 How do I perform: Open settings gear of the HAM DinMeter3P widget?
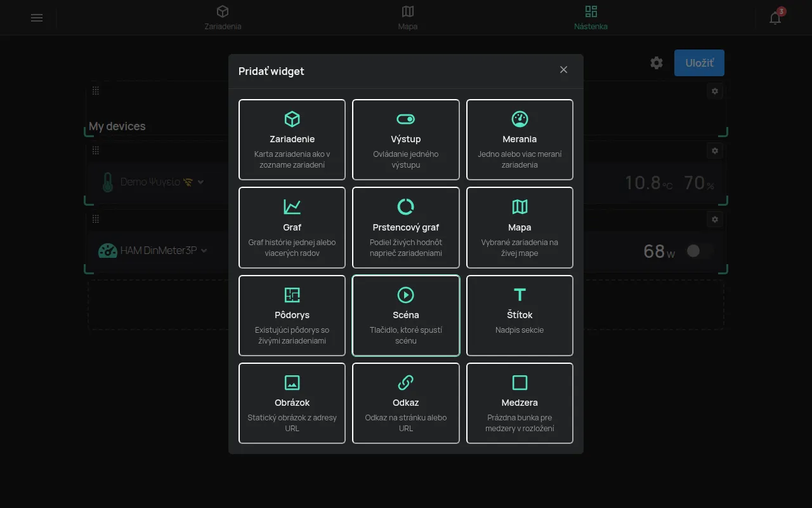tap(715, 219)
